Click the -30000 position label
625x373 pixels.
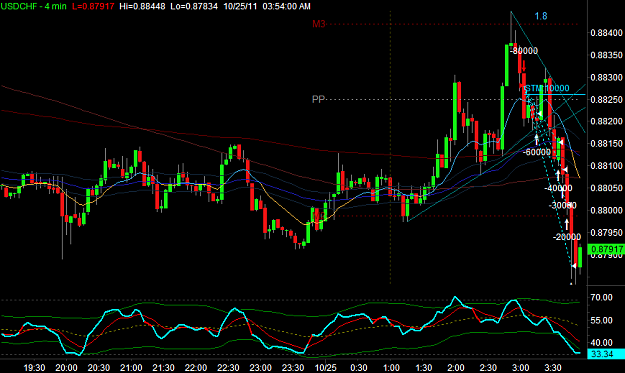coord(562,205)
